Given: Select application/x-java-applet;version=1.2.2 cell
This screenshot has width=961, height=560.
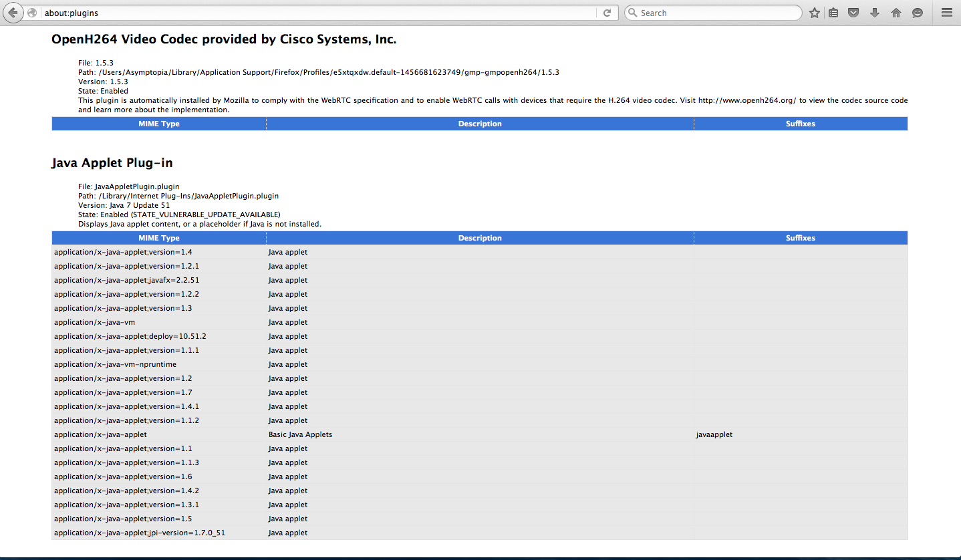Looking at the screenshot, I should [159, 294].
